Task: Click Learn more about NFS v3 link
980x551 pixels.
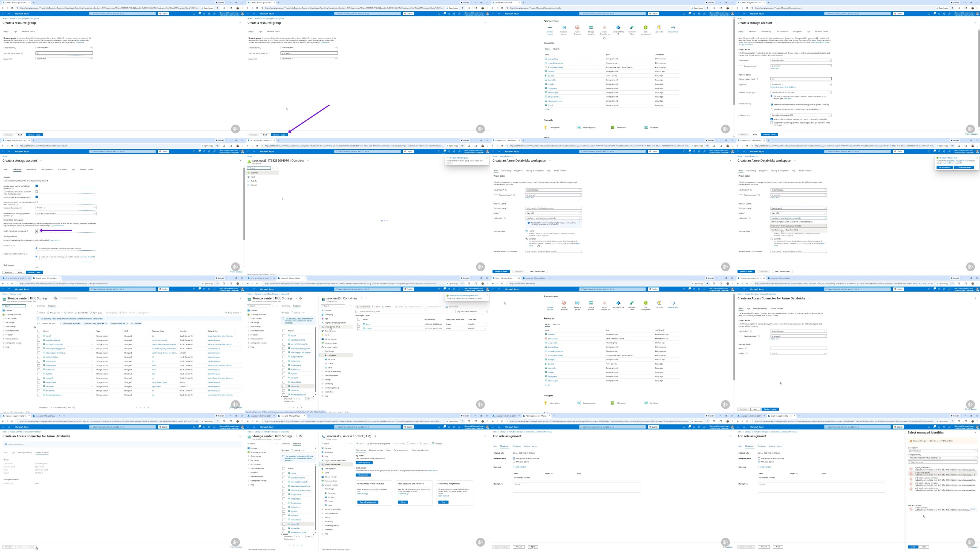Action: (x=87, y=257)
